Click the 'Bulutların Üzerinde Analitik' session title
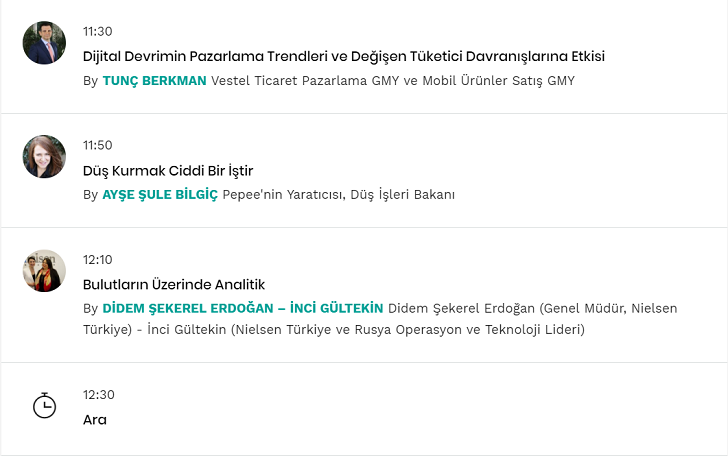The width and height of the screenshot is (728, 458). (x=174, y=284)
